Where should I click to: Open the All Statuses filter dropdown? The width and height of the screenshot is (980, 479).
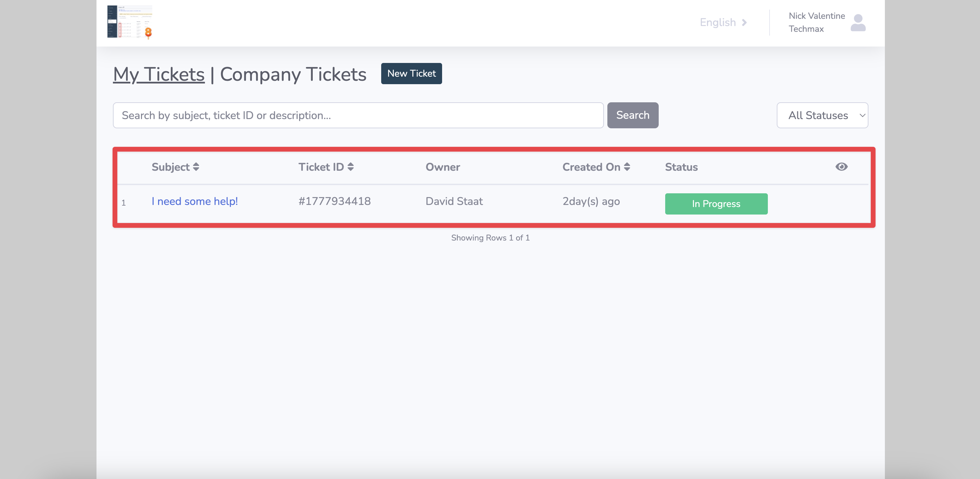[x=822, y=115]
